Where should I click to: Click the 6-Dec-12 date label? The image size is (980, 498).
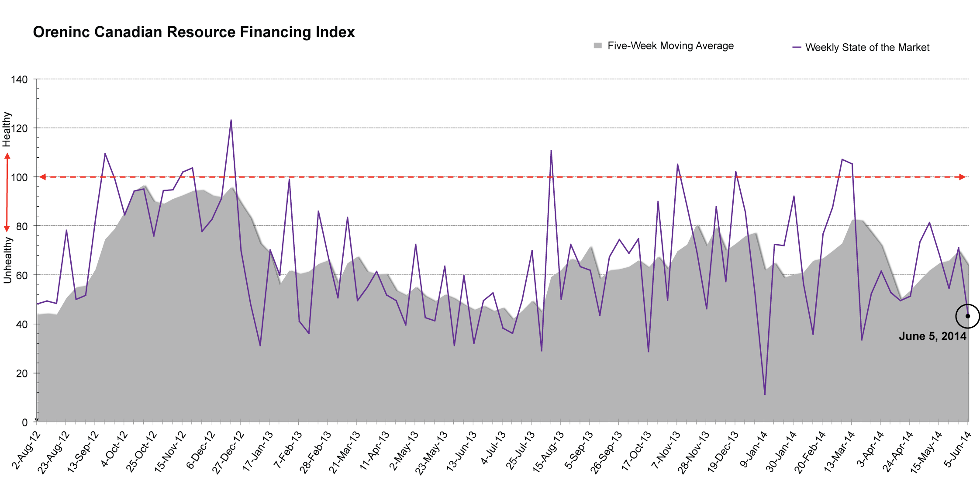tap(200, 450)
